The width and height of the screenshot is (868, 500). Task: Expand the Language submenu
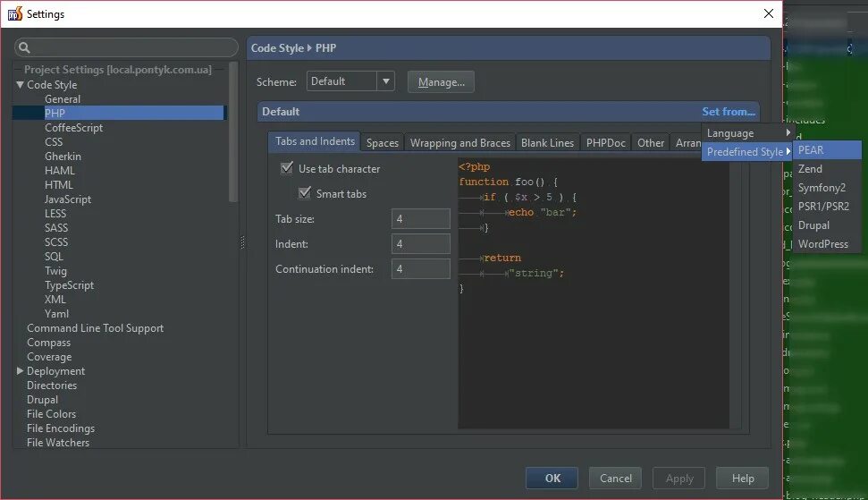(746, 133)
